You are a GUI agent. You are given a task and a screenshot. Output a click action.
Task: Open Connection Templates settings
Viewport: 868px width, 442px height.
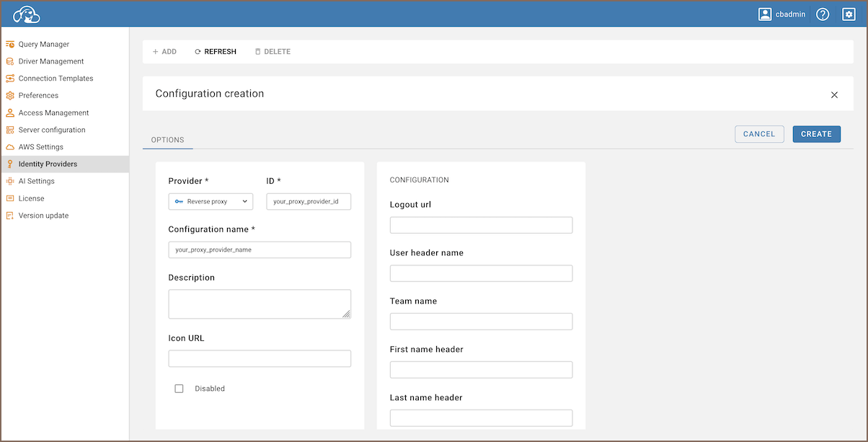point(53,78)
